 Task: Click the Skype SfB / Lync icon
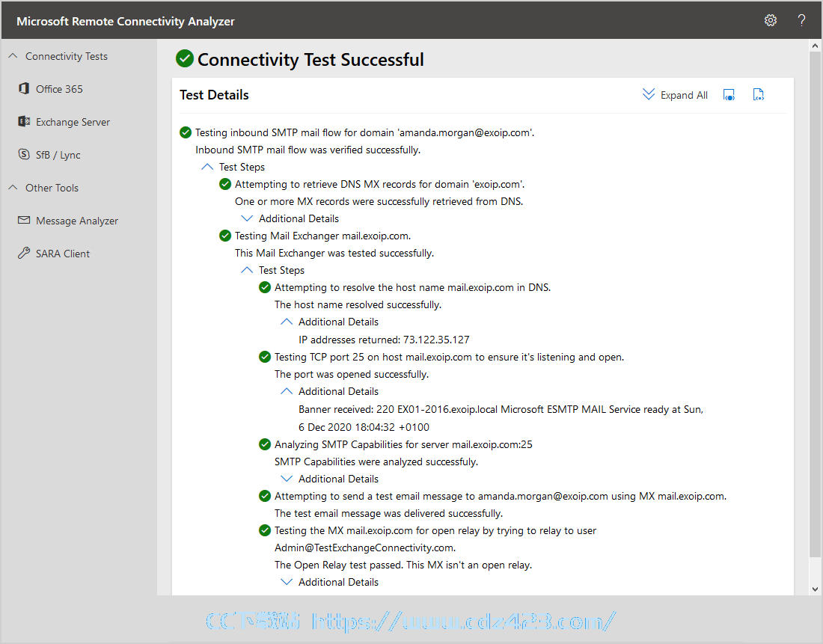(x=24, y=154)
